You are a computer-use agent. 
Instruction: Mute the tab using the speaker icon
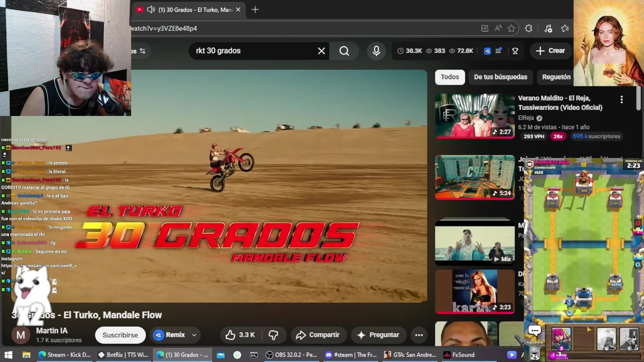(150, 10)
